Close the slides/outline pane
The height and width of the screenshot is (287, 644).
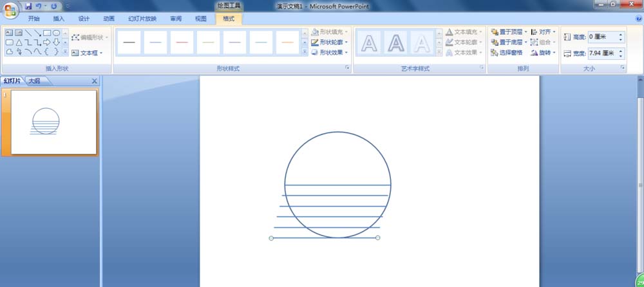pyautogui.click(x=94, y=81)
